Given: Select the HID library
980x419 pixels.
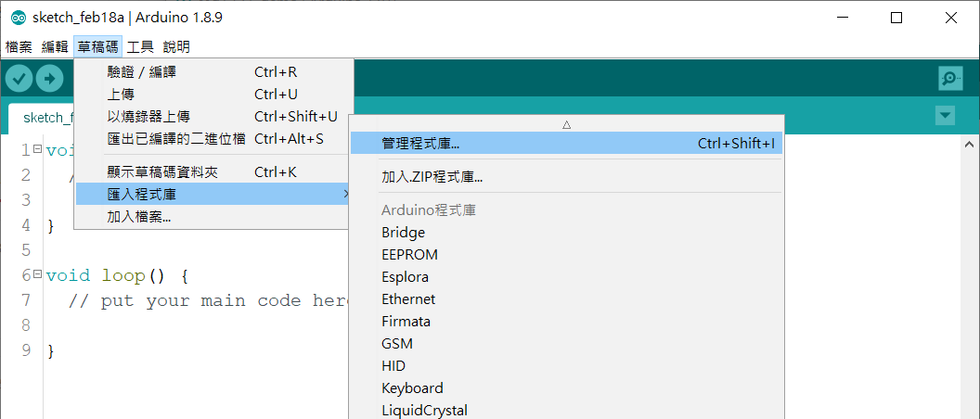Looking at the screenshot, I should 566,366.
